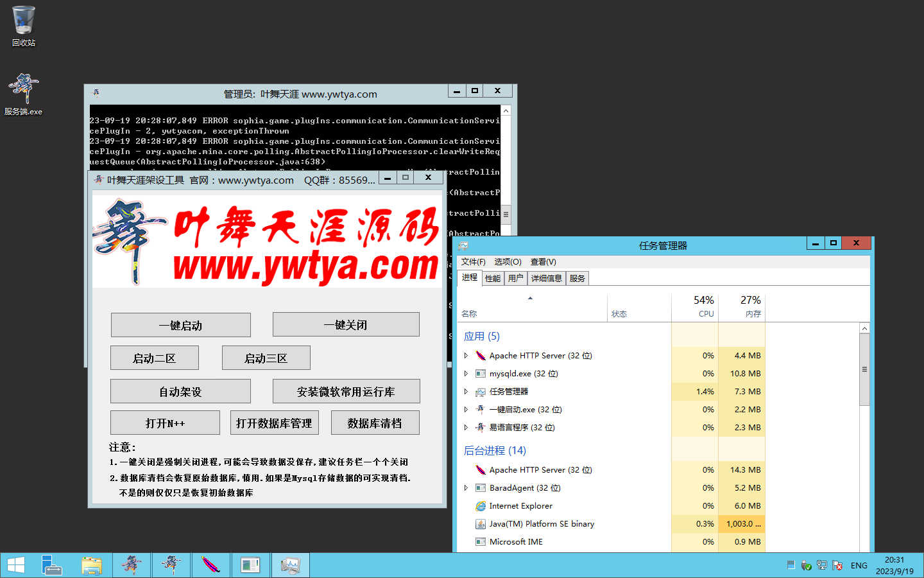Open the 文件(F) menu in Task Manager

[473, 261]
